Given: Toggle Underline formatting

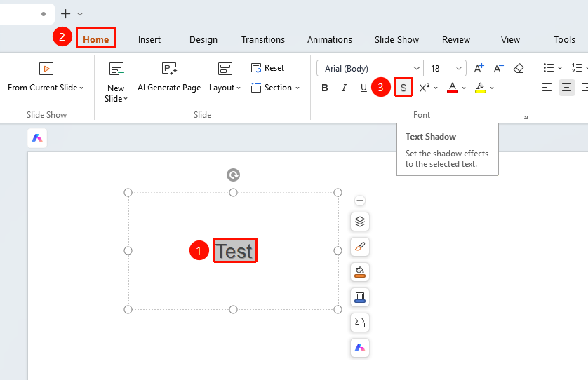Looking at the screenshot, I should (363, 88).
